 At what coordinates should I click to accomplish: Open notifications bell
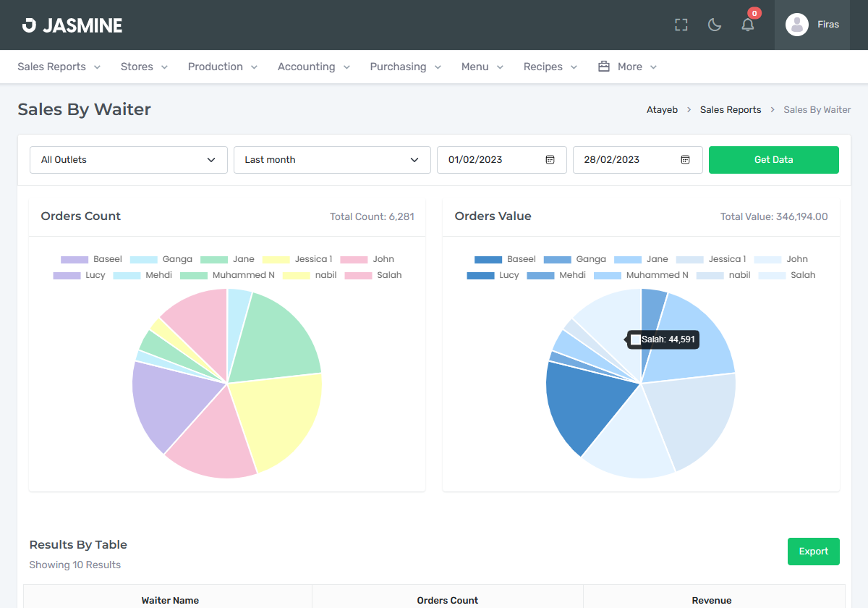click(748, 25)
